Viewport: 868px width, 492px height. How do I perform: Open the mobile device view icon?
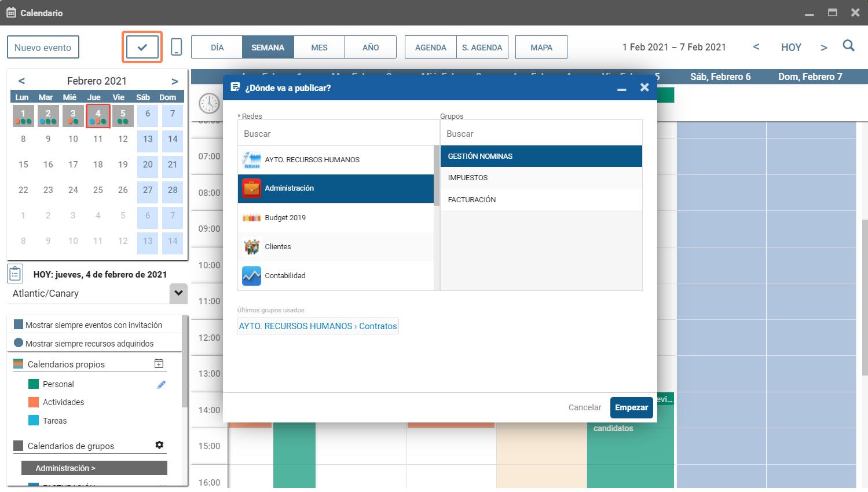[177, 48]
